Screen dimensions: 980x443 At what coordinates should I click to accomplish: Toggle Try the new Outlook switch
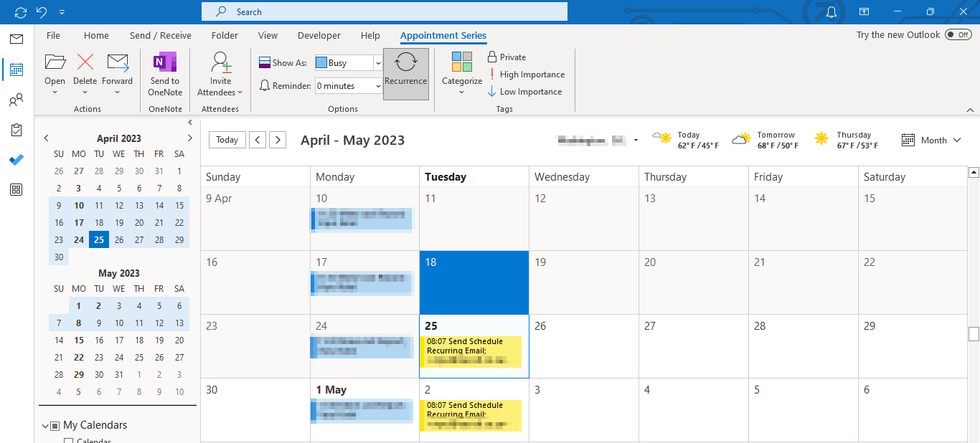[x=958, y=34]
